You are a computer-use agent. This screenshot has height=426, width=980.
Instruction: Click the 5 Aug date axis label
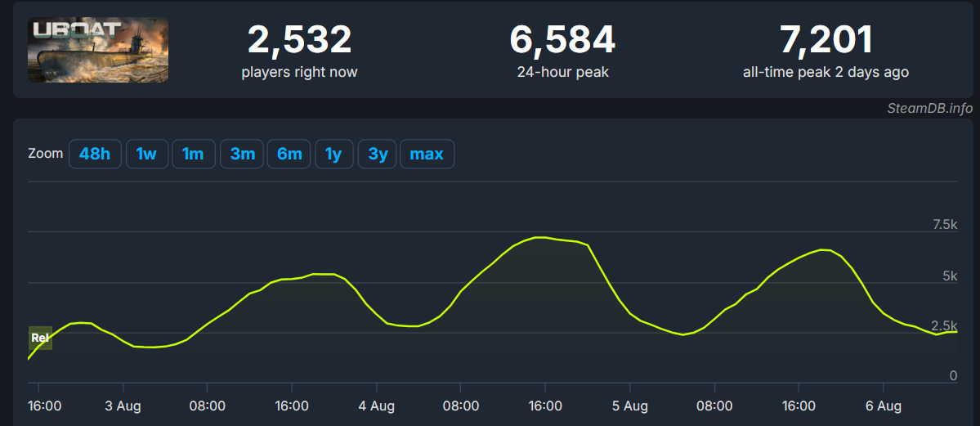pyautogui.click(x=629, y=406)
